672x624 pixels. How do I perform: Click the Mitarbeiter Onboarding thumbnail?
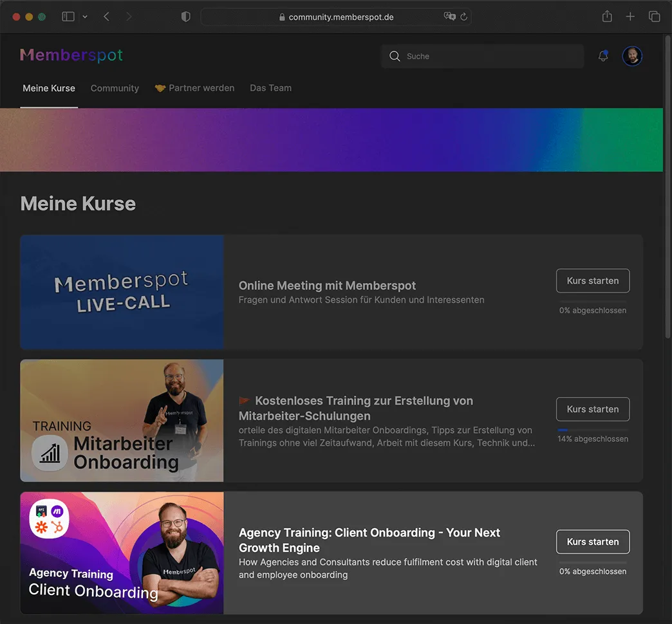point(122,421)
